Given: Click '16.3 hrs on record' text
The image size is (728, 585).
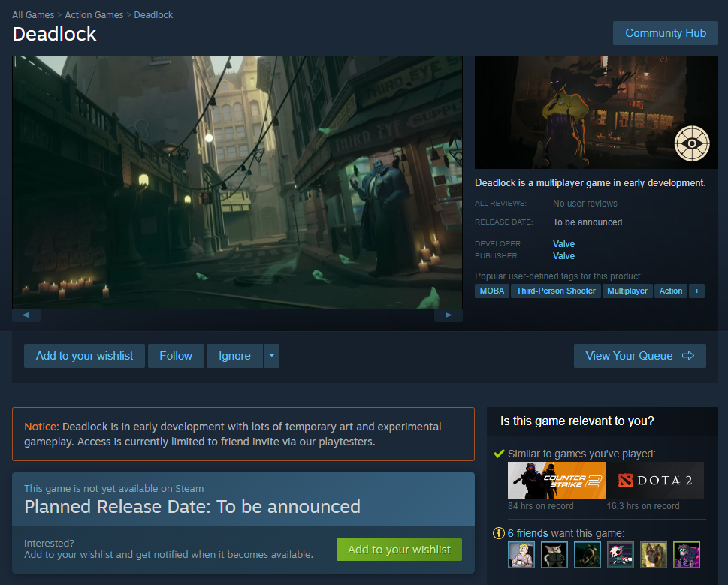Looking at the screenshot, I should click(643, 506).
